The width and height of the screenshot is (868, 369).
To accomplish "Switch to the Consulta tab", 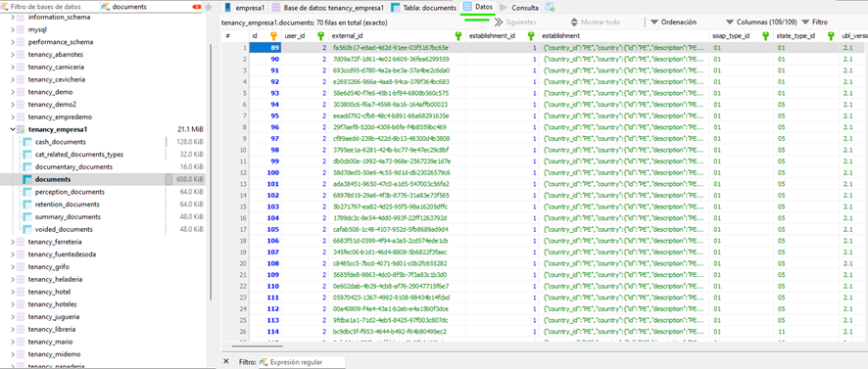I will (518, 8).
